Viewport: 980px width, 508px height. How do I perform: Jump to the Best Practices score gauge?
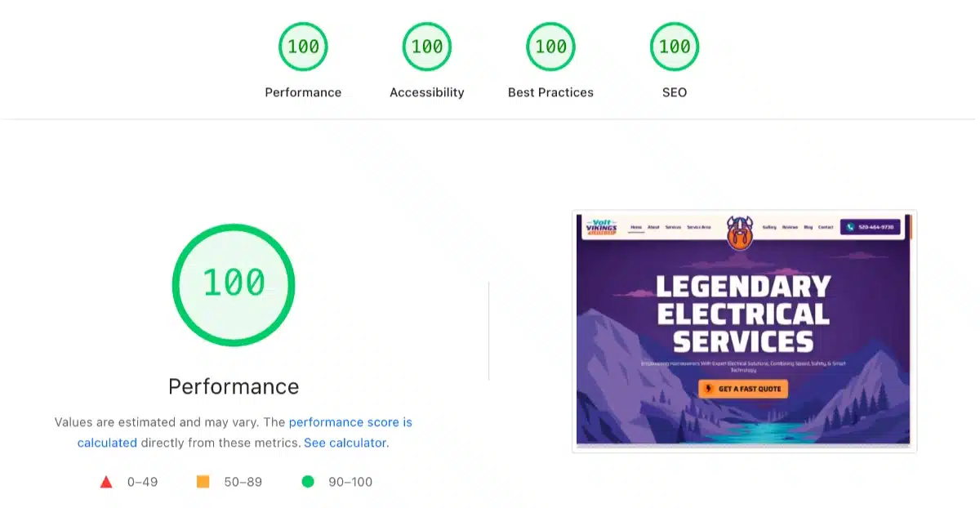coord(550,47)
